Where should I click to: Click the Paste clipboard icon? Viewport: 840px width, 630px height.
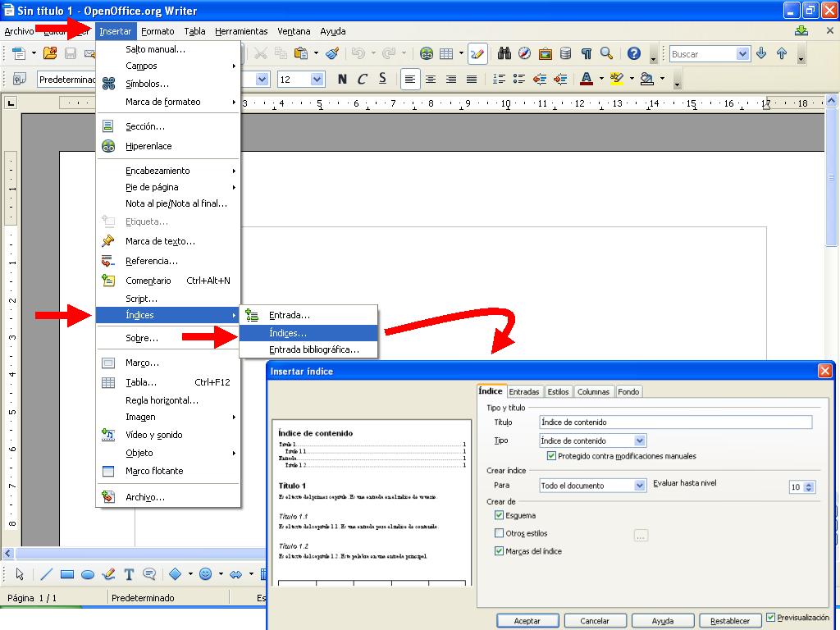click(x=301, y=53)
